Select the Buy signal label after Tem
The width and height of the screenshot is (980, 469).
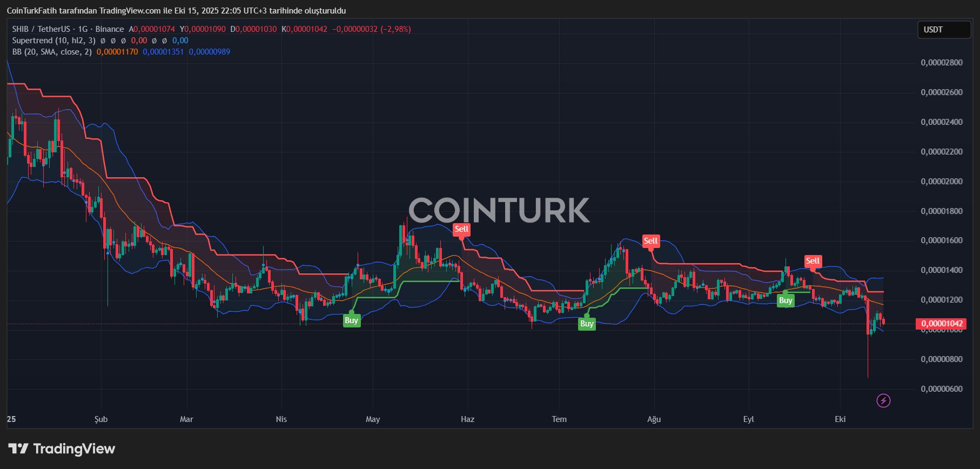[587, 324]
